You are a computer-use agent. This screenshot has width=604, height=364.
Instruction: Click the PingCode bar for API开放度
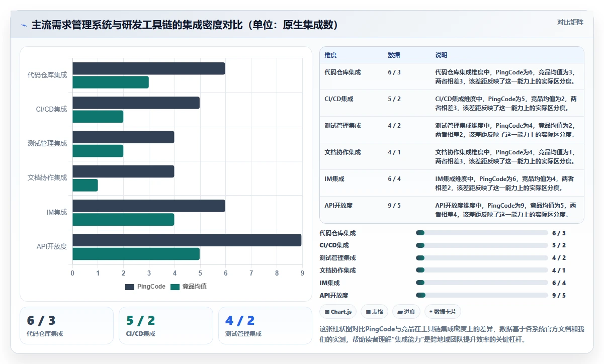tap(187, 240)
